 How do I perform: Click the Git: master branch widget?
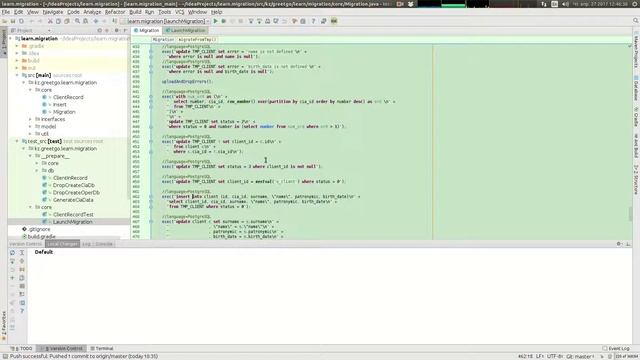point(580,356)
